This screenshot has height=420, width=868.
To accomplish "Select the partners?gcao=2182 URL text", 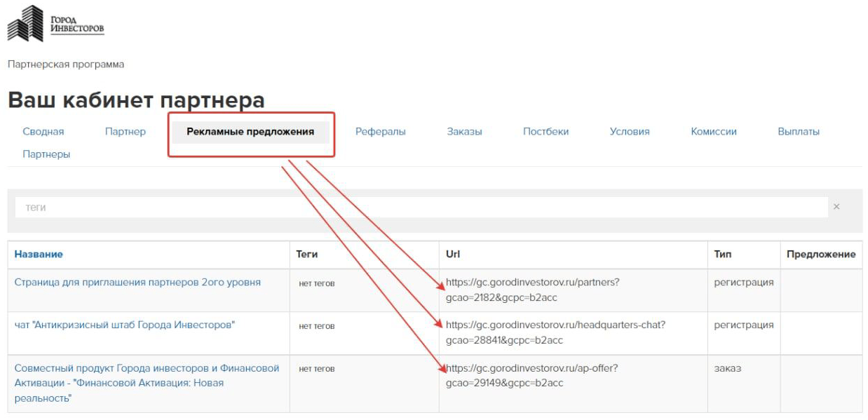I will coord(532,290).
